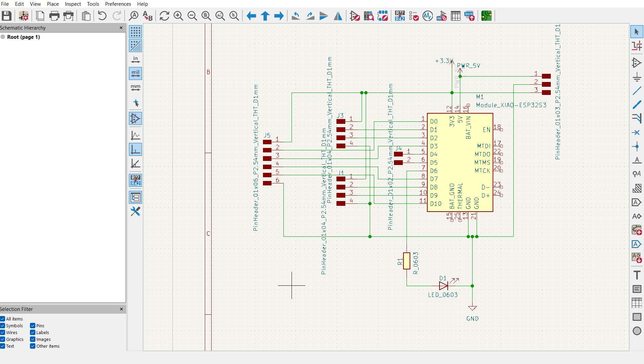
Task: Disable the Labels selection filter
Action: (x=33, y=332)
